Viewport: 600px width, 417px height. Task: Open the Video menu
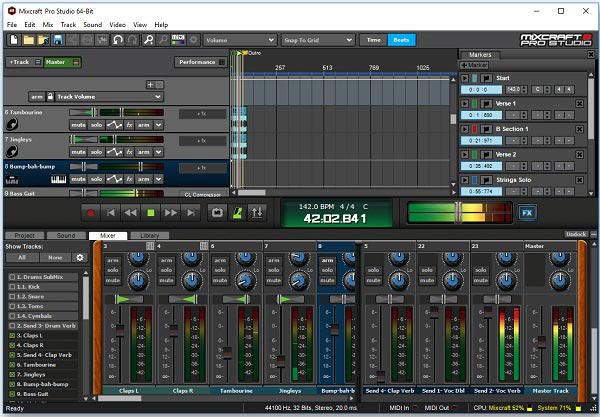[x=117, y=24]
